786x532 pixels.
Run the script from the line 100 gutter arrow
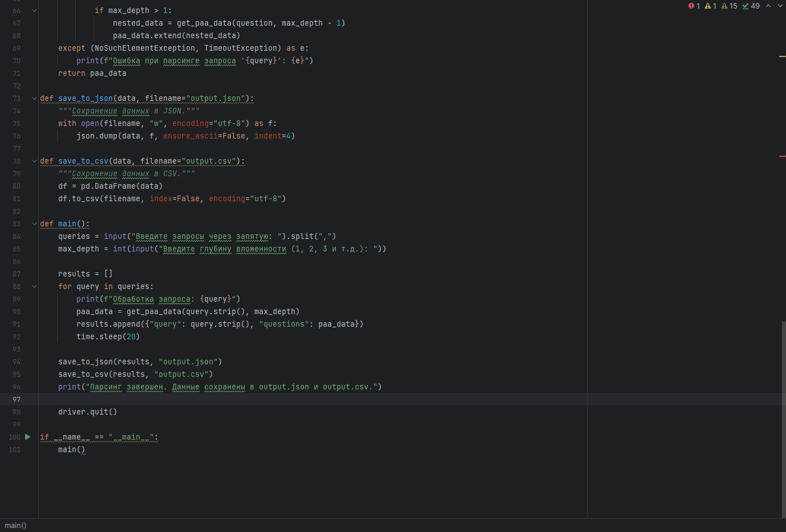(27, 437)
